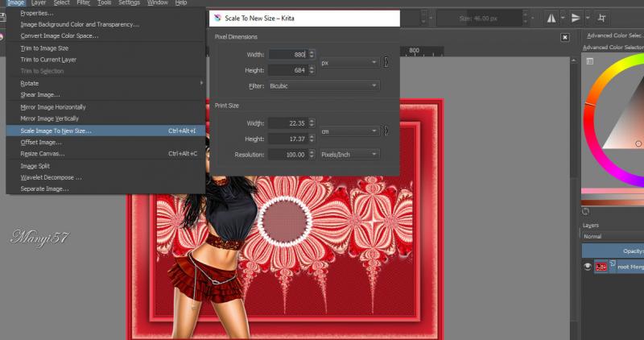Close the document with the X icon
This screenshot has width=644, height=340.
564,36
